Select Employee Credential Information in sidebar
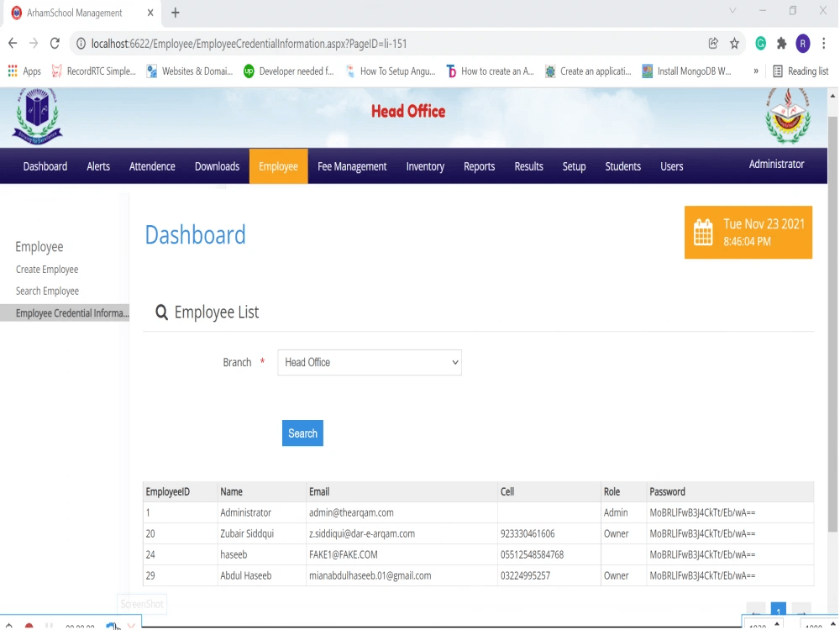 [x=64, y=312]
